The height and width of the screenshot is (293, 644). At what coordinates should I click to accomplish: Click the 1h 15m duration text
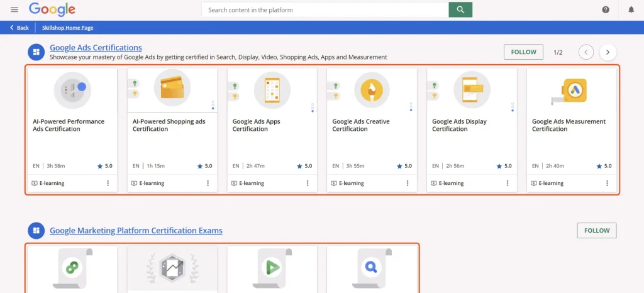(156, 166)
